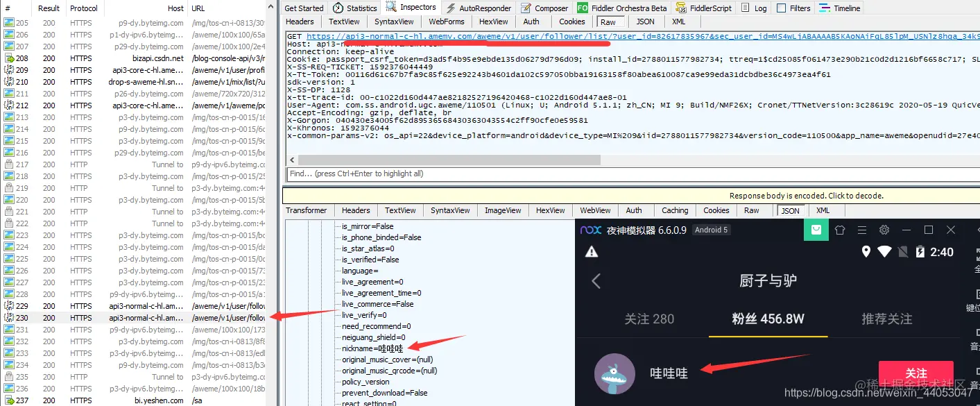Open response inspector XML tab
Image resolution: width=980 pixels, height=406 pixels.
click(x=823, y=210)
